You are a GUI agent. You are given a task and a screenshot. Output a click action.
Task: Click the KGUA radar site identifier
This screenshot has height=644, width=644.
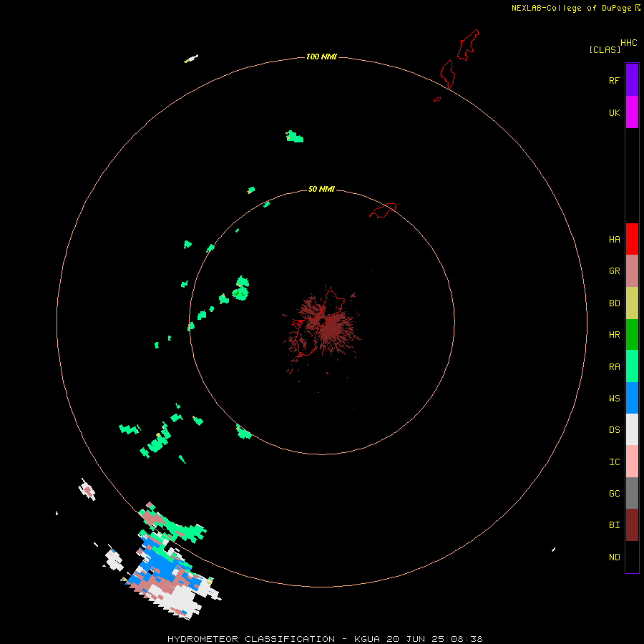point(369,639)
